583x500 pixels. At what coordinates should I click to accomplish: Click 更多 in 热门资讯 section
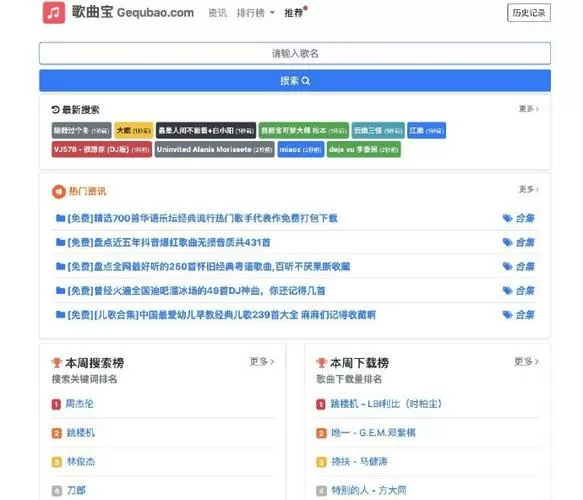pos(529,190)
